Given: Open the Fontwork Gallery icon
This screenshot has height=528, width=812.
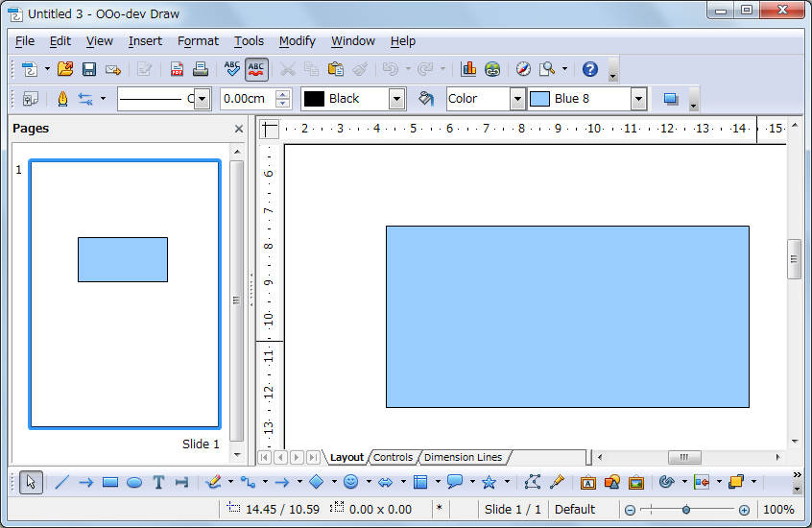Looking at the screenshot, I should (587, 483).
